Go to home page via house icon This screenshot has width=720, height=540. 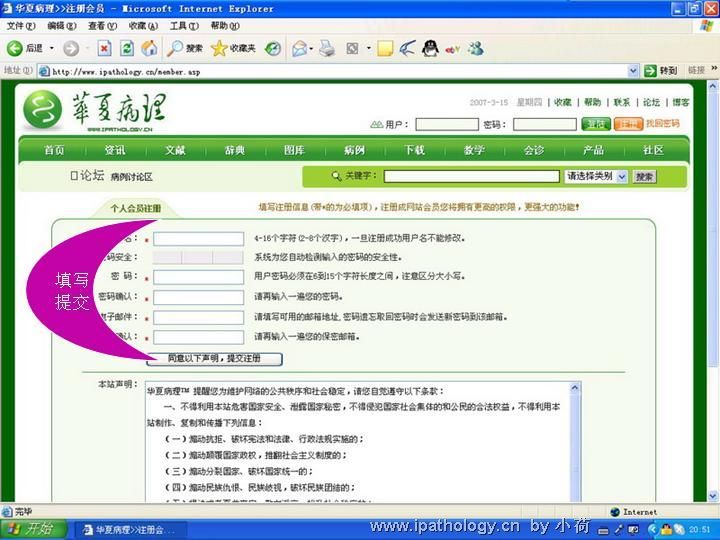coord(149,48)
